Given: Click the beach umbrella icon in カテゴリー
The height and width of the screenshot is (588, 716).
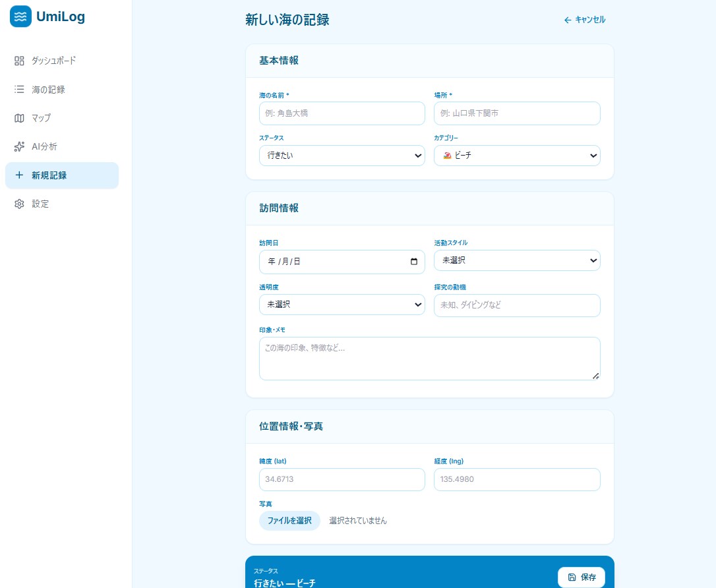Looking at the screenshot, I should [x=447, y=156].
